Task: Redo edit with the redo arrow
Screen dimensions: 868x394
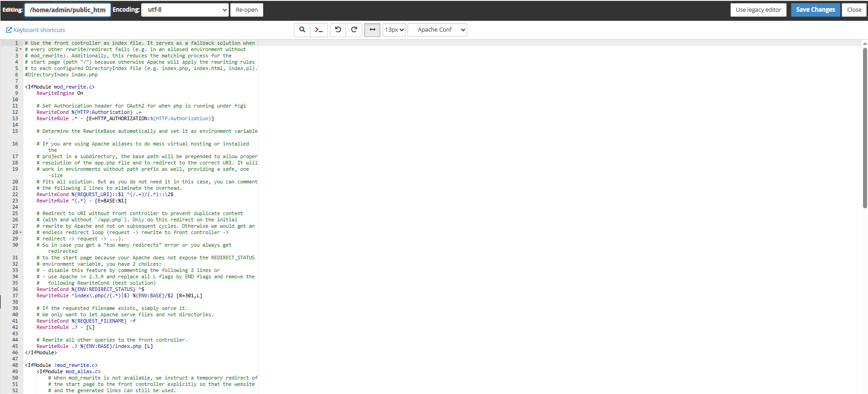Action: (x=354, y=30)
